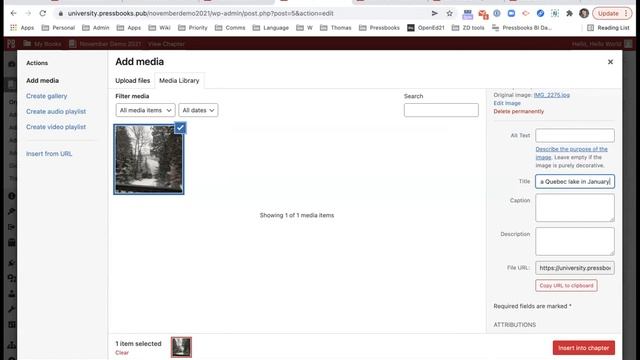Open the Personal bookmarks folder
Image resolution: width=640 pixels, height=360 pixels.
point(58,28)
